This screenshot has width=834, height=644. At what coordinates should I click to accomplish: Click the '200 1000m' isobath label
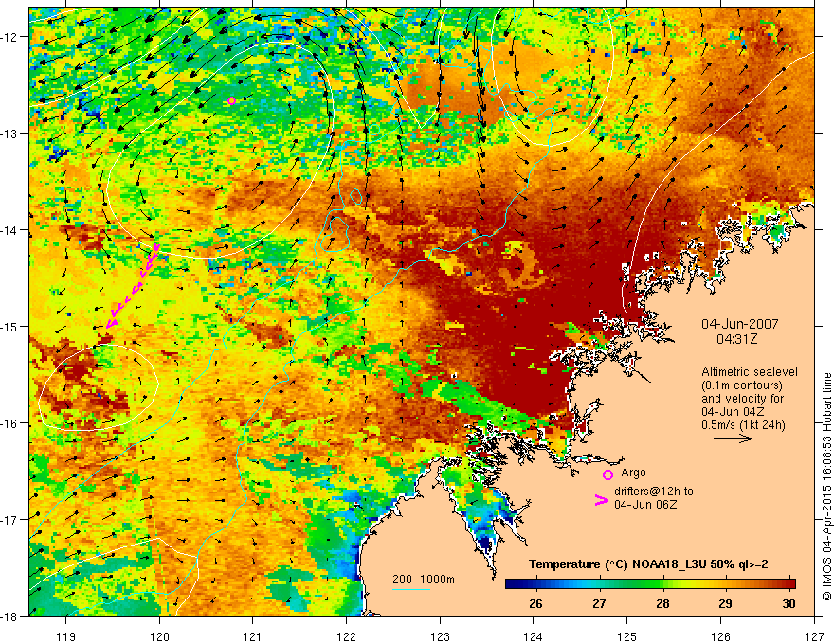click(x=424, y=580)
